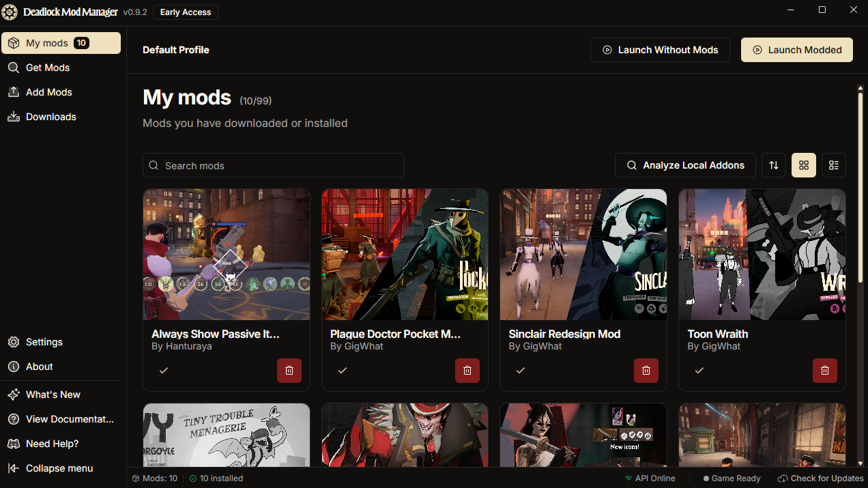Click the Early Access badge
This screenshot has width=868, height=488.
(186, 12)
